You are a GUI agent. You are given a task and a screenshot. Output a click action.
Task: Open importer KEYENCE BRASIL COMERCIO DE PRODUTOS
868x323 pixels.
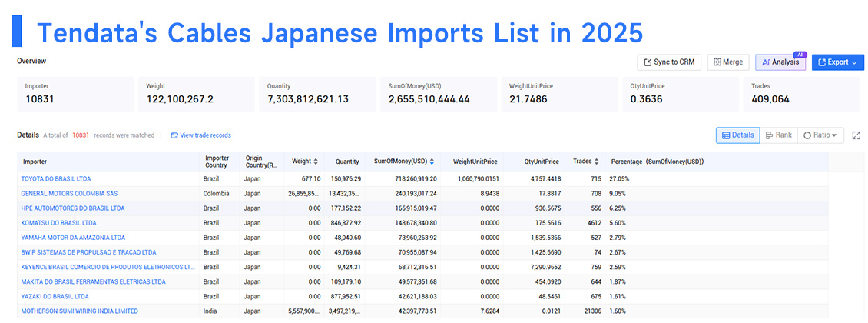108,267
